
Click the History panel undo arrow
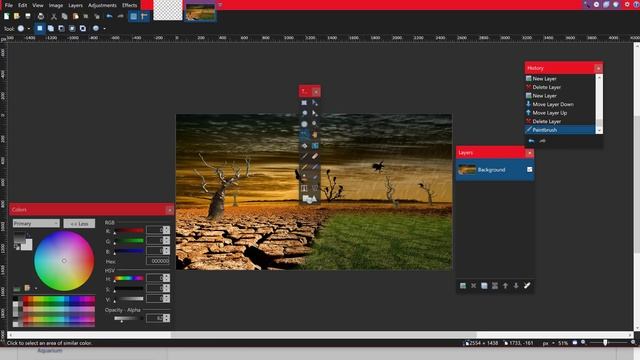click(531, 141)
